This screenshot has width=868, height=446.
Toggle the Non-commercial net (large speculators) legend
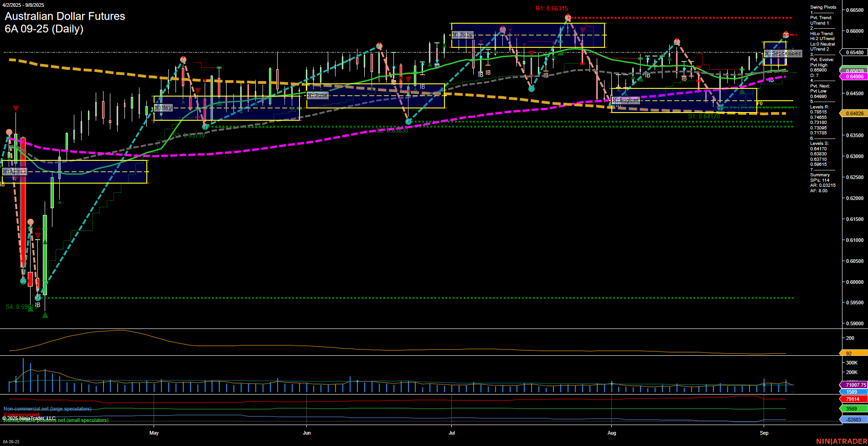[x=47, y=408]
